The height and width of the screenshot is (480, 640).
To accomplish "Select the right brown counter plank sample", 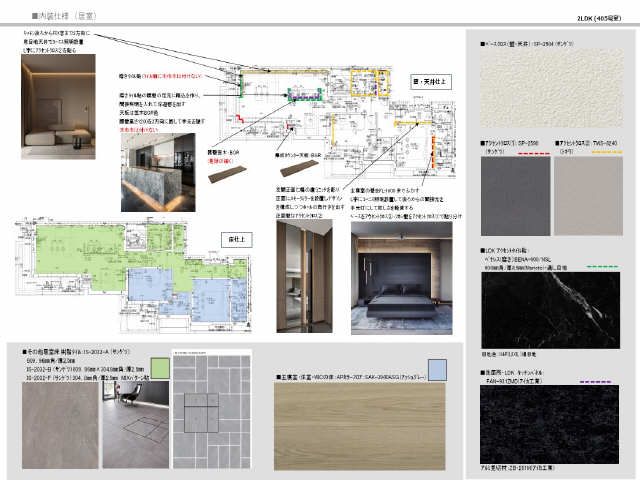I will coord(300,168).
